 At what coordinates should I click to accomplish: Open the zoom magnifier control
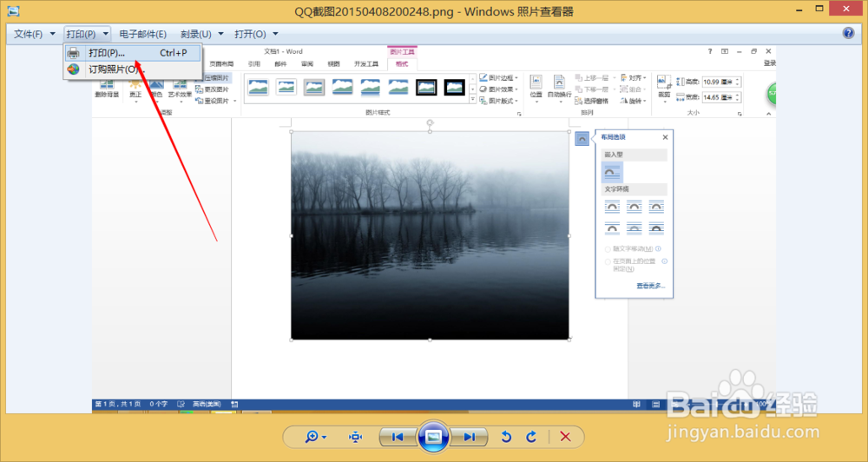(x=316, y=437)
